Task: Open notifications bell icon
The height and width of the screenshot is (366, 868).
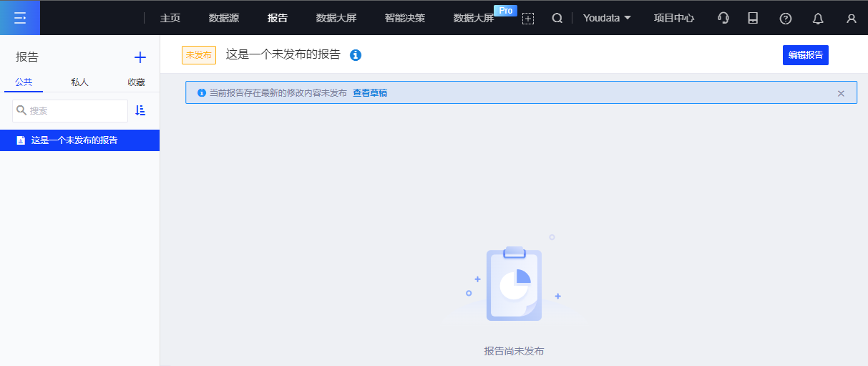Action: point(818,19)
